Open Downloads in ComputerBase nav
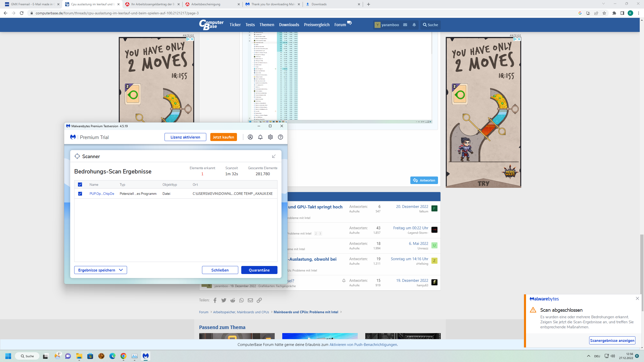 [289, 25]
